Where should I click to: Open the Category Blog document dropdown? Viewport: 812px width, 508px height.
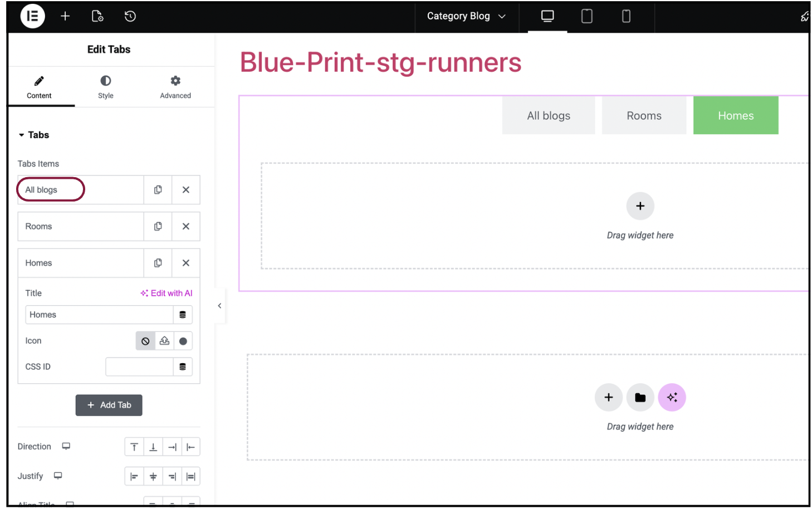click(x=466, y=16)
